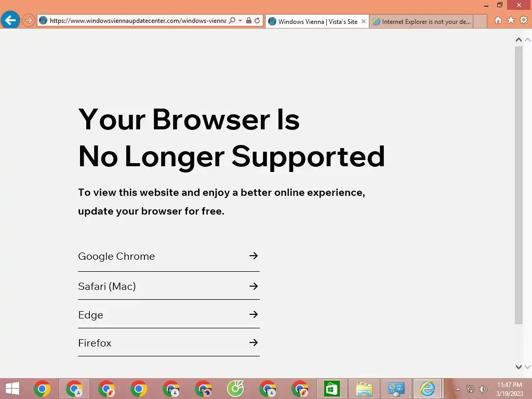Follow the Google Chrome download link
The width and height of the screenshot is (532, 399).
(x=169, y=256)
